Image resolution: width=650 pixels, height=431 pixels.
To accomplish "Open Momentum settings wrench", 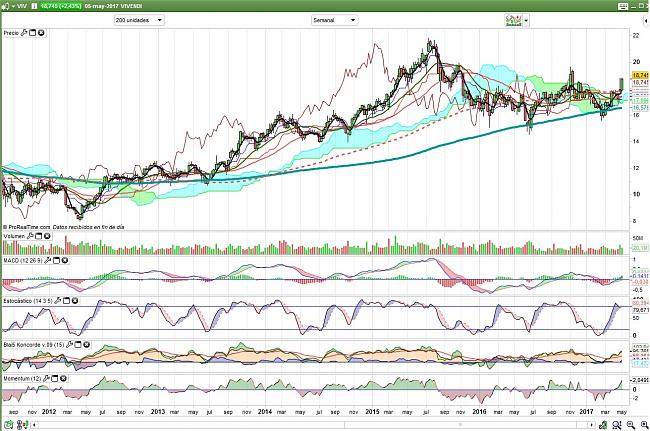I will 46,378.
